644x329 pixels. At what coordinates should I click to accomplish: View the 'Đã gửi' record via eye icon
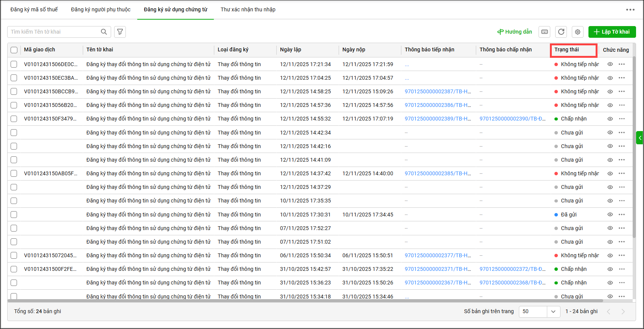pyautogui.click(x=610, y=215)
